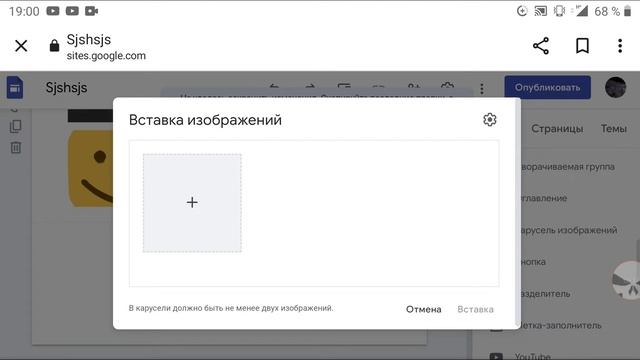Click the undo arrow in toolbar
640x360 pixels.
tap(274, 87)
